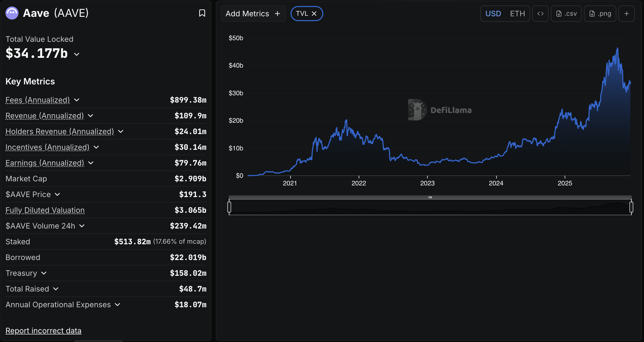Open the Fully Diluted Valuation link
The width and height of the screenshot is (644, 342).
pyautogui.click(x=45, y=210)
